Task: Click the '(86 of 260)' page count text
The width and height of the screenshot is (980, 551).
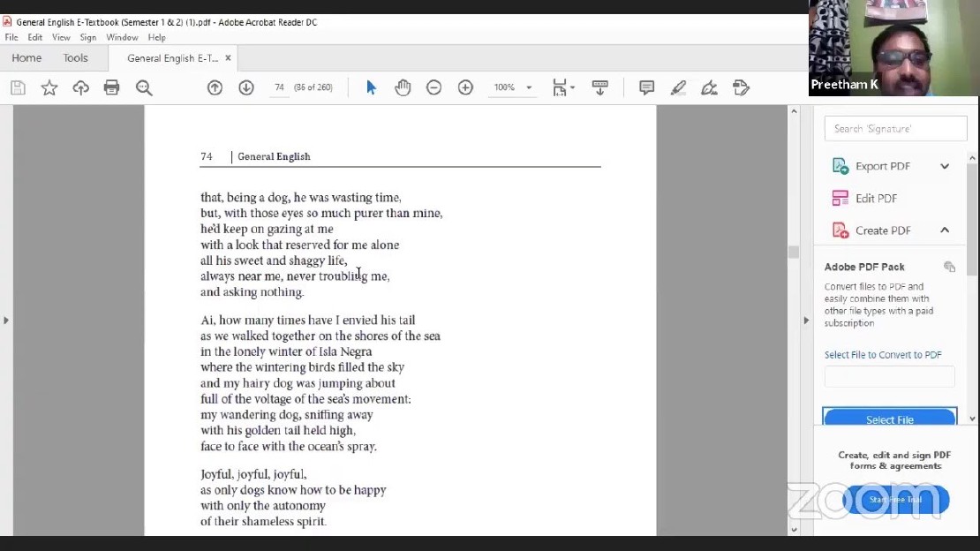Action: pos(313,87)
